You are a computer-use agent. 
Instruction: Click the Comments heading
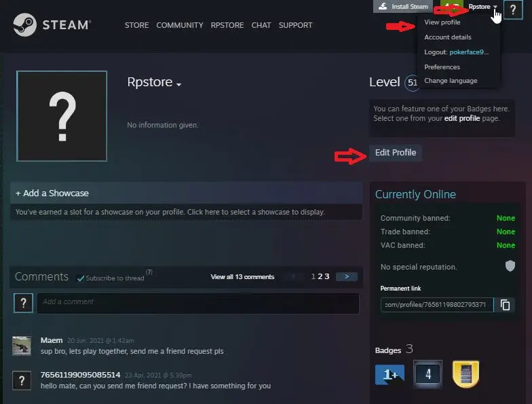[x=41, y=277]
